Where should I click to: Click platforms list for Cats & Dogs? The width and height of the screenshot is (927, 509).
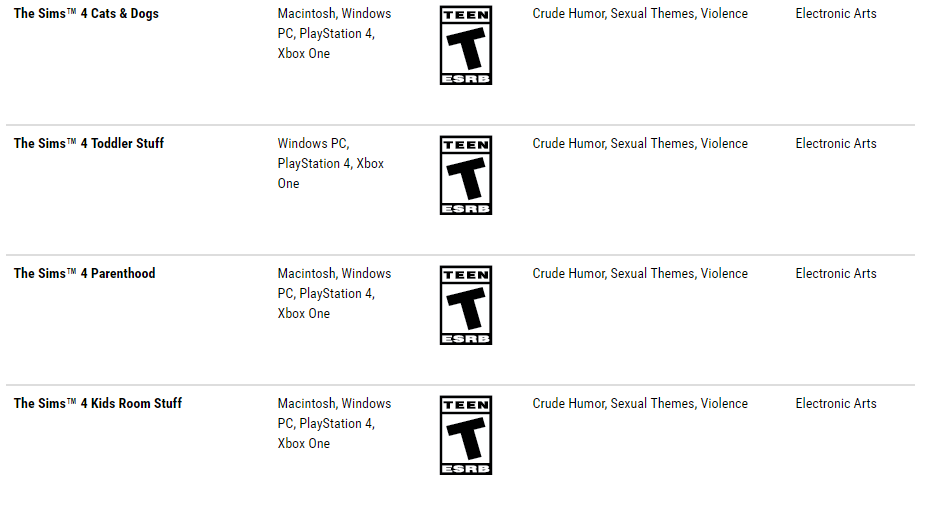click(335, 34)
